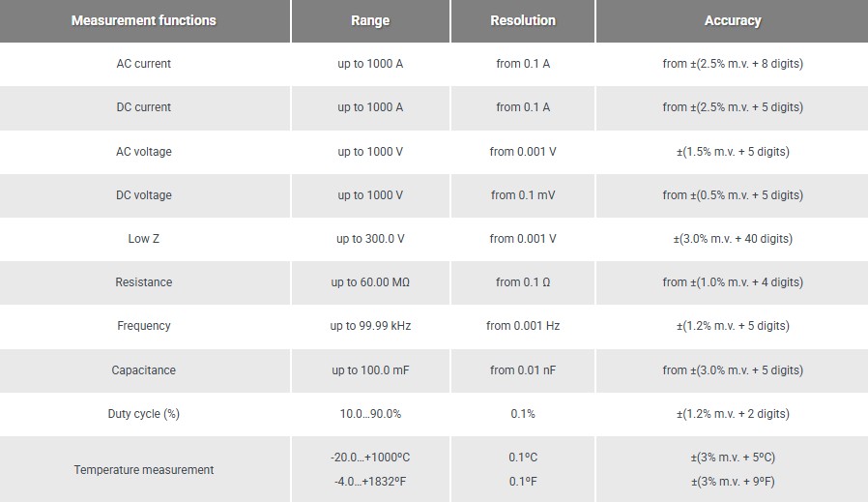This screenshot has width=868, height=502.
Task: Click the Temperature measurement row label
Action: click(x=144, y=470)
